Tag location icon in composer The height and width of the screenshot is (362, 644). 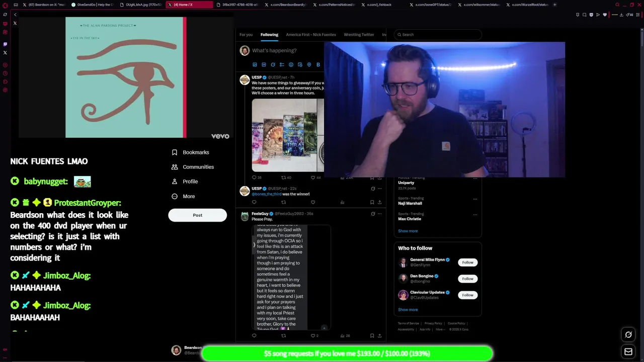click(309, 65)
